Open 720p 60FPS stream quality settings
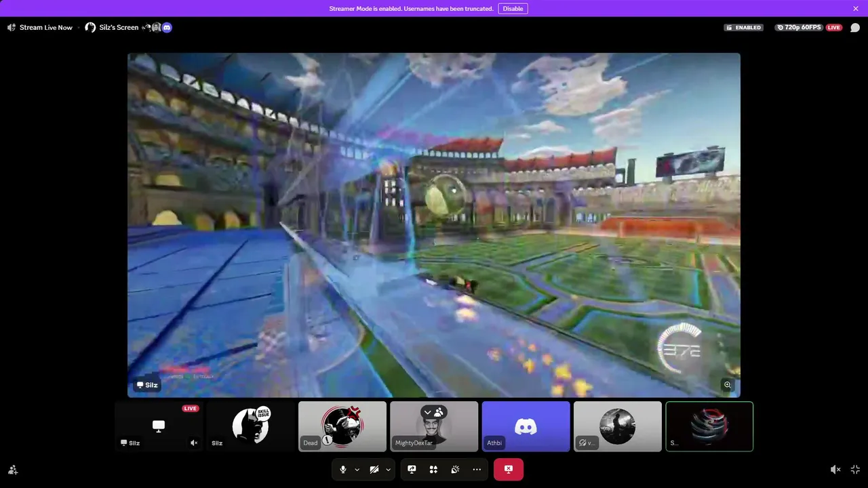Image resolution: width=868 pixels, height=488 pixels. tap(799, 28)
